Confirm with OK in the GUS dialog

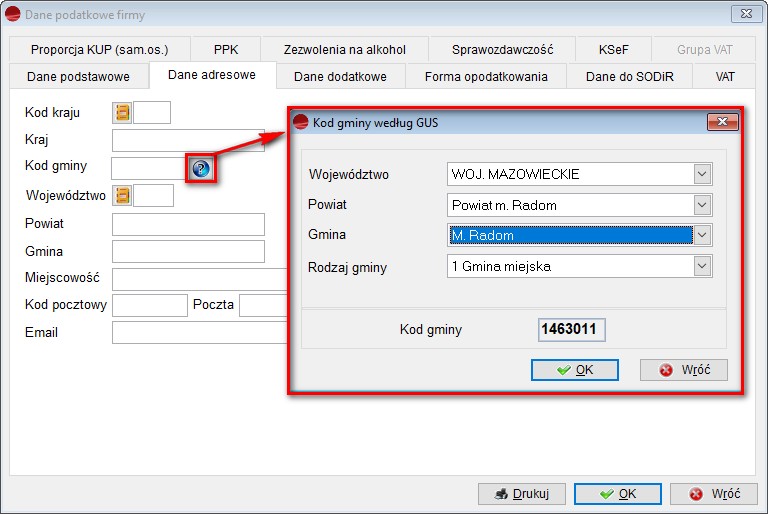pos(575,370)
